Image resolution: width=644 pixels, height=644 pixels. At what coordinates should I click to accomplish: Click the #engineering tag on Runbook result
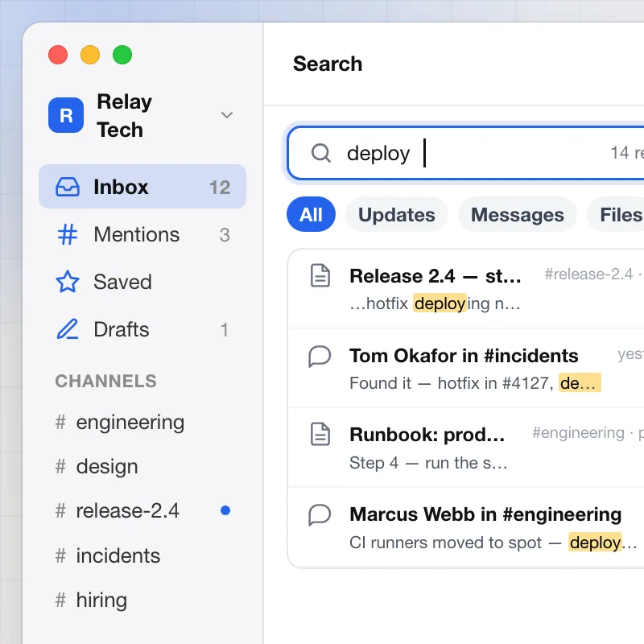(x=578, y=433)
